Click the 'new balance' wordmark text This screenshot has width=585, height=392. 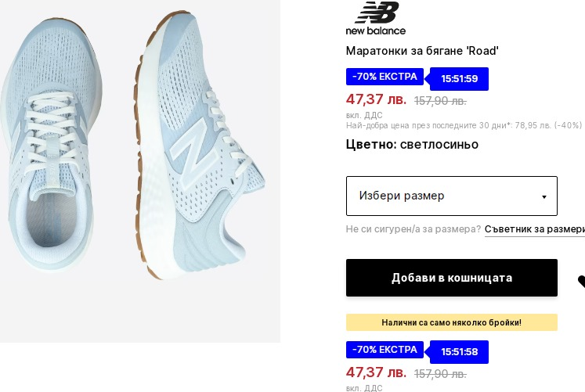376,31
